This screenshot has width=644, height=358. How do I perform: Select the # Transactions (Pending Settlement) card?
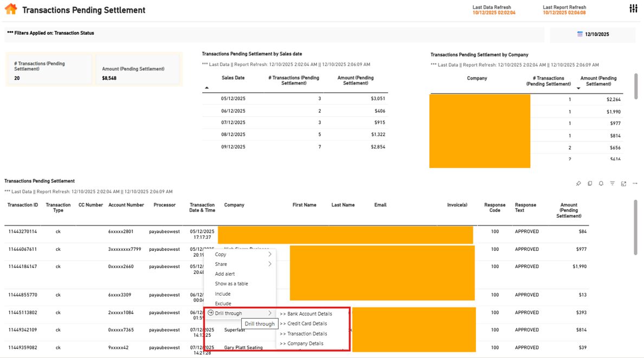[50, 70]
